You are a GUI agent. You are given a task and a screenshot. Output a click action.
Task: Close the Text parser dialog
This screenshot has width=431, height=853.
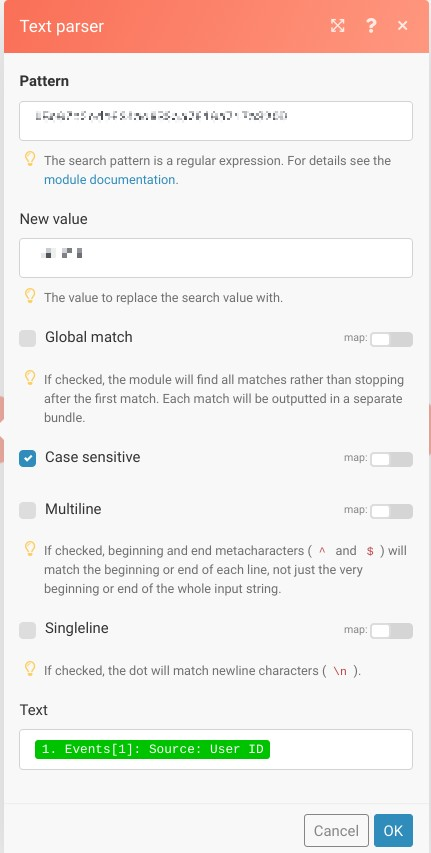tap(402, 26)
